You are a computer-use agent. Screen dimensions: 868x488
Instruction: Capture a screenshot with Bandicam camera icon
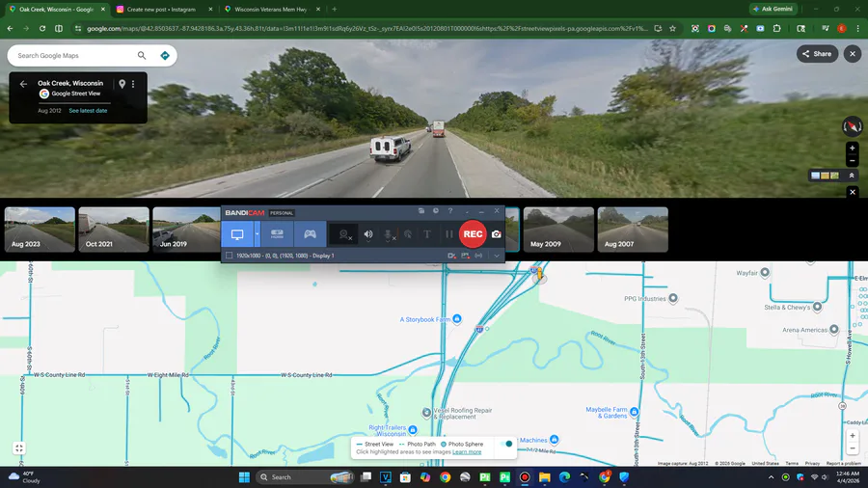coord(497,234)
